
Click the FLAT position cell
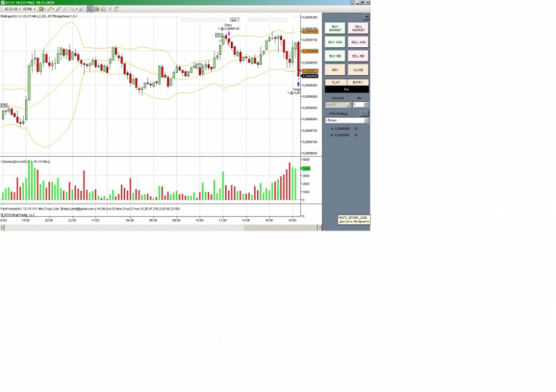pyautogui.click(x=336, y=82)
